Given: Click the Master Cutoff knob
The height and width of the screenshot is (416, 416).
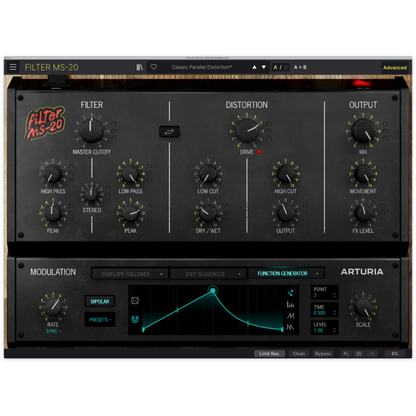Looking at the screenshot, I should click(91, 130).
